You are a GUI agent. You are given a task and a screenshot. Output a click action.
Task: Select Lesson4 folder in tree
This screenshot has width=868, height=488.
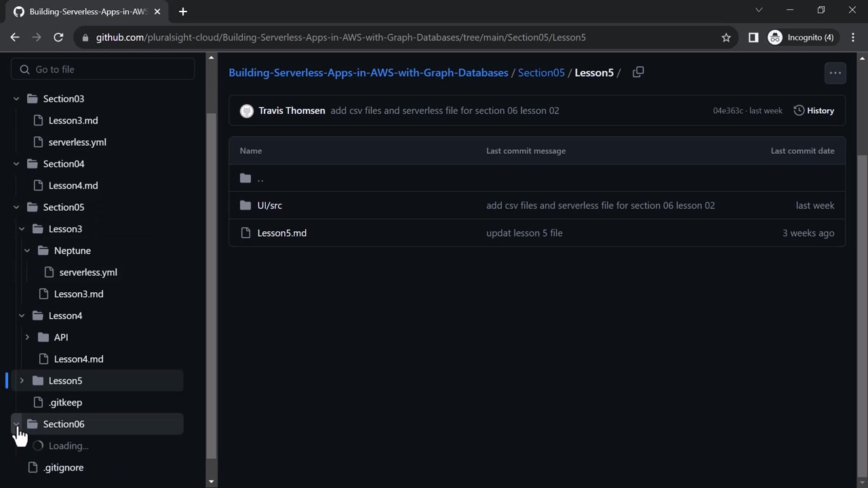65,316
